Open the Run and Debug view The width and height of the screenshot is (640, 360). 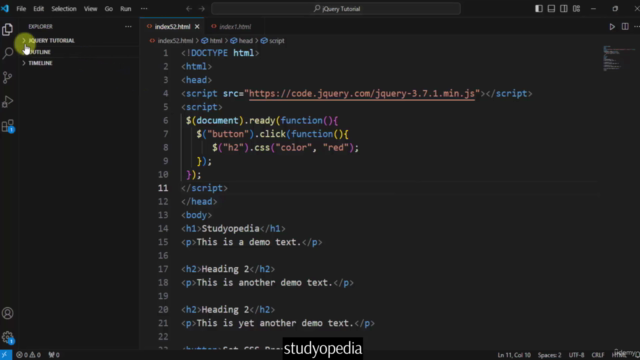tap(7, 102)
